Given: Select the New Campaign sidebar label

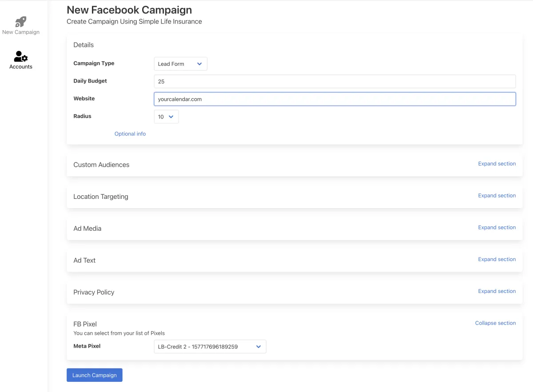Looking at the screenshot, I should pyautogui.click(x=21, y=32).
